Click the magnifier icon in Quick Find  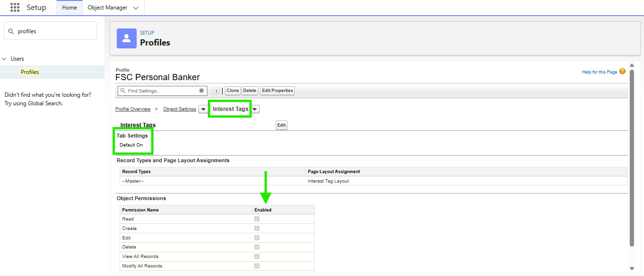[x=11, y=31]
